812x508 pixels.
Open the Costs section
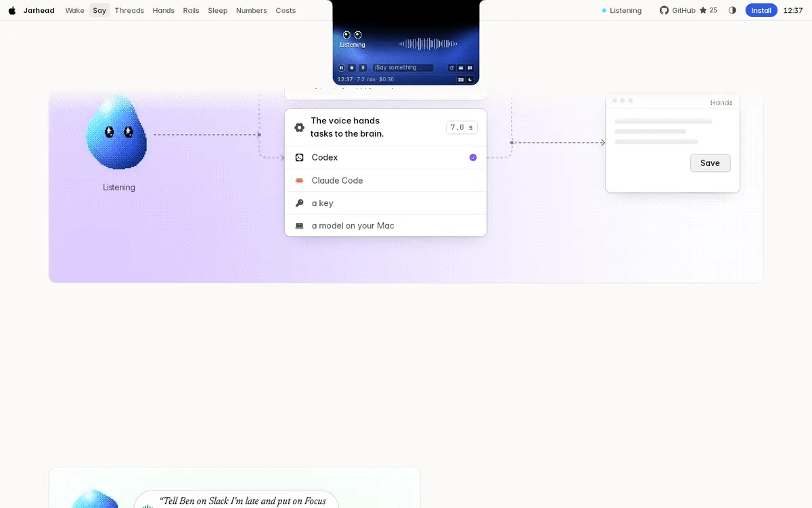[x=286, y=10]
